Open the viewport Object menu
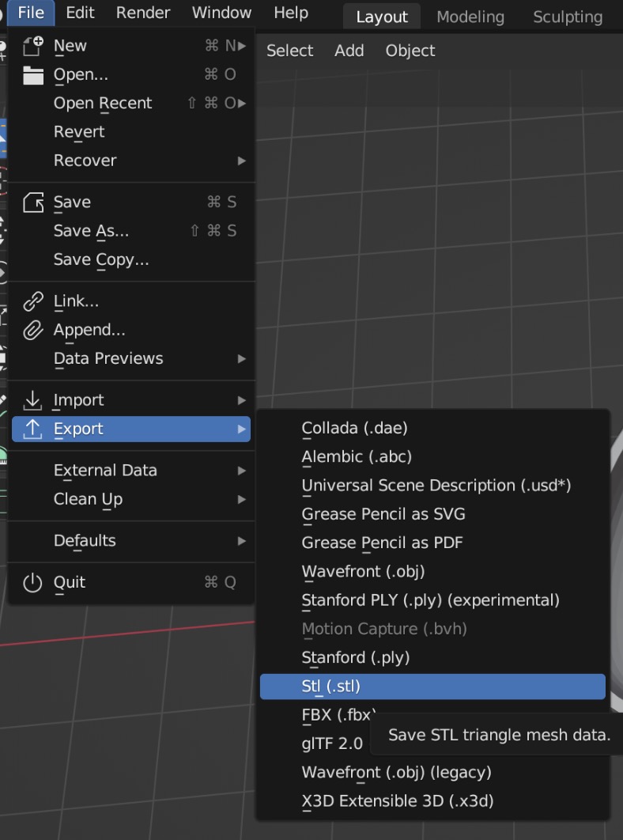The width and height of the screenshot is (623, 840). [410, 51]
